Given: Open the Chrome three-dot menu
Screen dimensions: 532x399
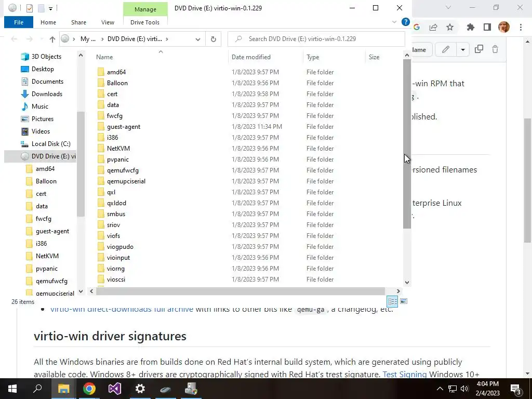Looking at the screenshot, I should [x=521, y=27].
